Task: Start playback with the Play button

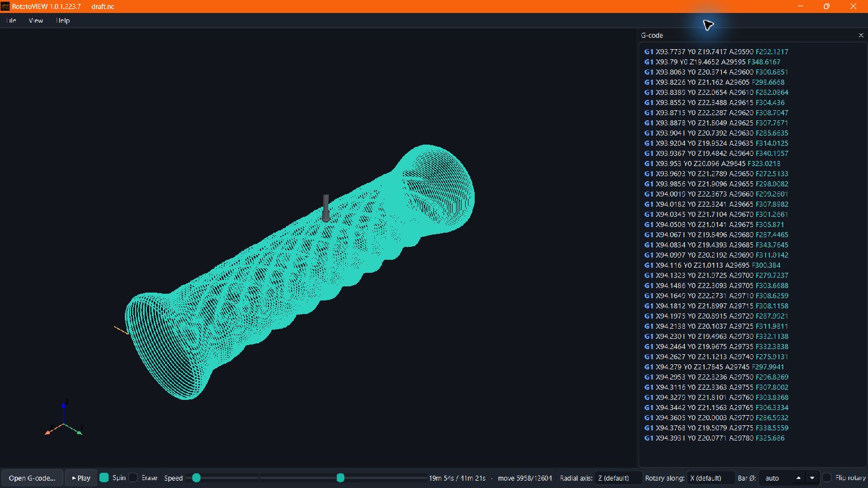Action: pyautogui.click(x=81, y=478)
